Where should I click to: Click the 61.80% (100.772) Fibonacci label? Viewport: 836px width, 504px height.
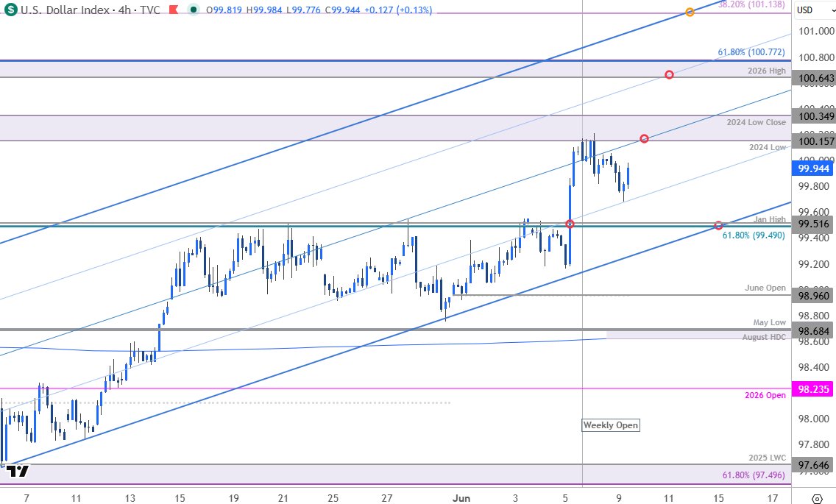click(751, 52)
